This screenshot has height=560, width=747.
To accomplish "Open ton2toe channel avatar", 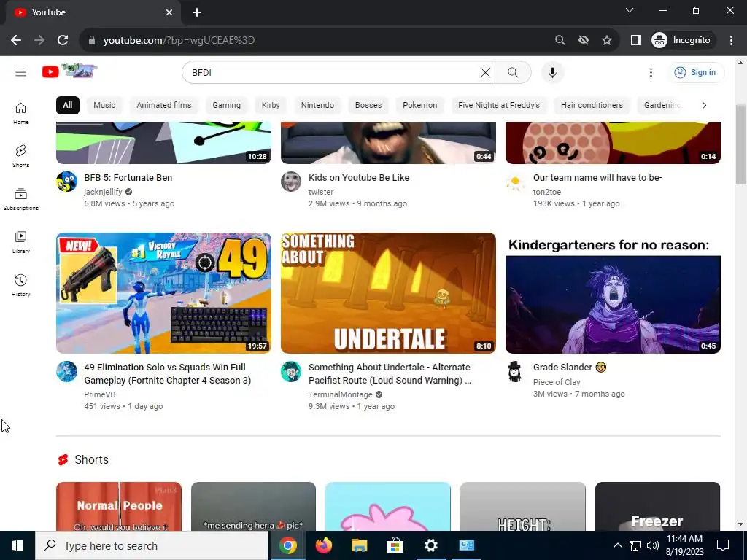I will coord(516,182).
